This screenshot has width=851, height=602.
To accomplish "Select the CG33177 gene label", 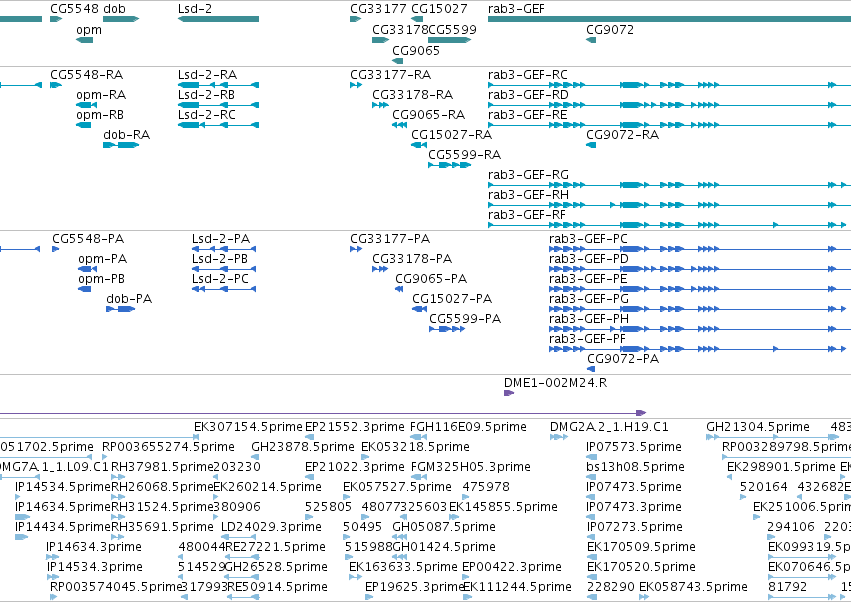I will point(378,9).
